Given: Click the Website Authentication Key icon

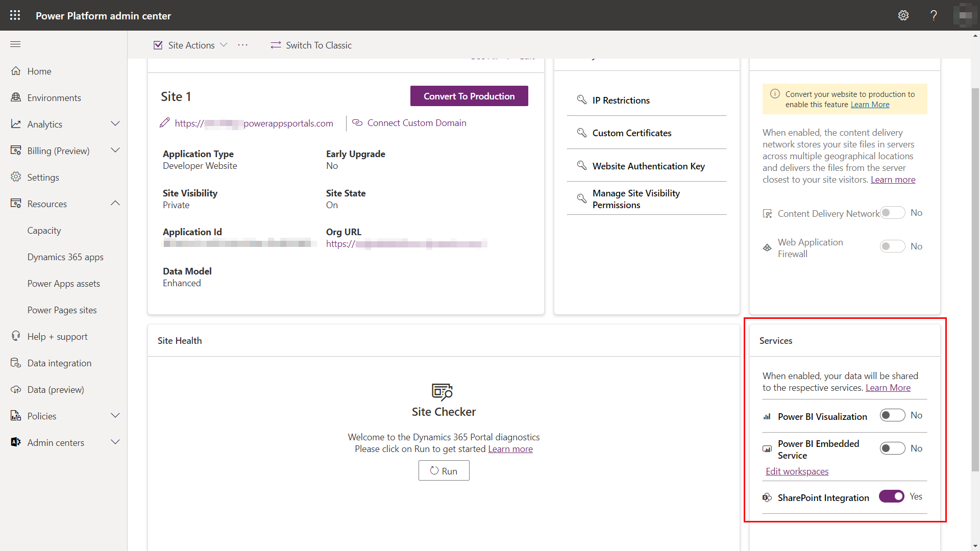Looking at the screenshot, I should pos(580,165).
